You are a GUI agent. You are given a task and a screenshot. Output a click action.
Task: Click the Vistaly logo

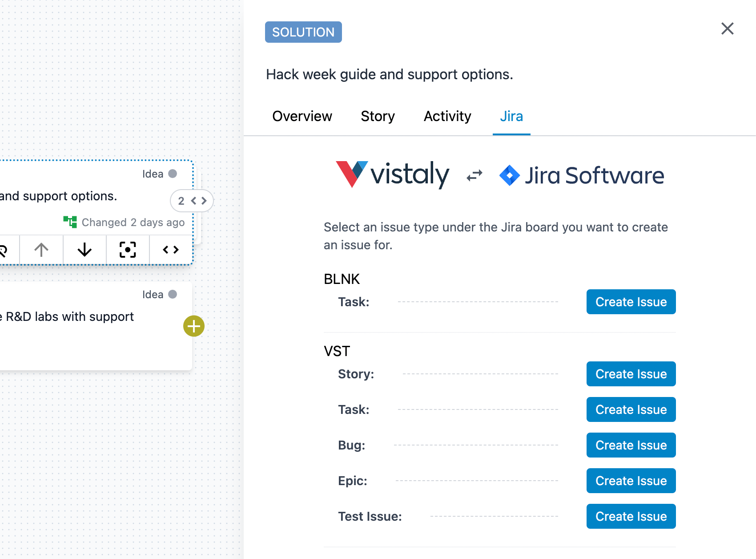coord(392,174)
